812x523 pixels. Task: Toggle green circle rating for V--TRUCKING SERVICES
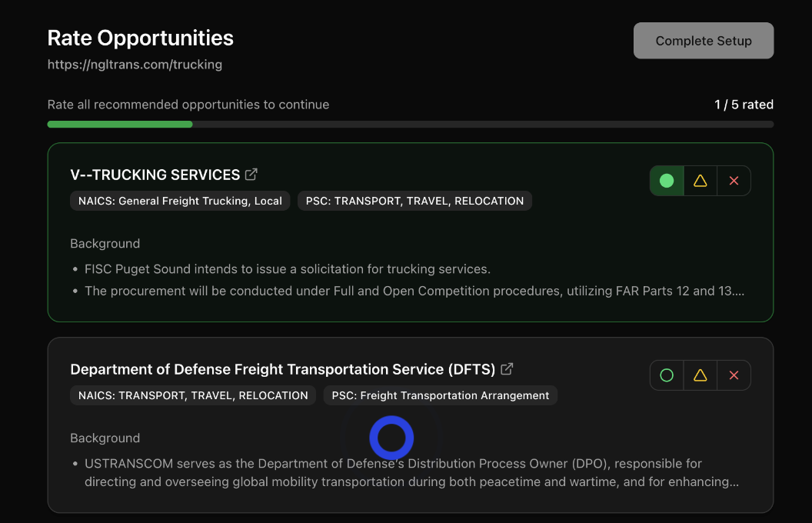667,181
